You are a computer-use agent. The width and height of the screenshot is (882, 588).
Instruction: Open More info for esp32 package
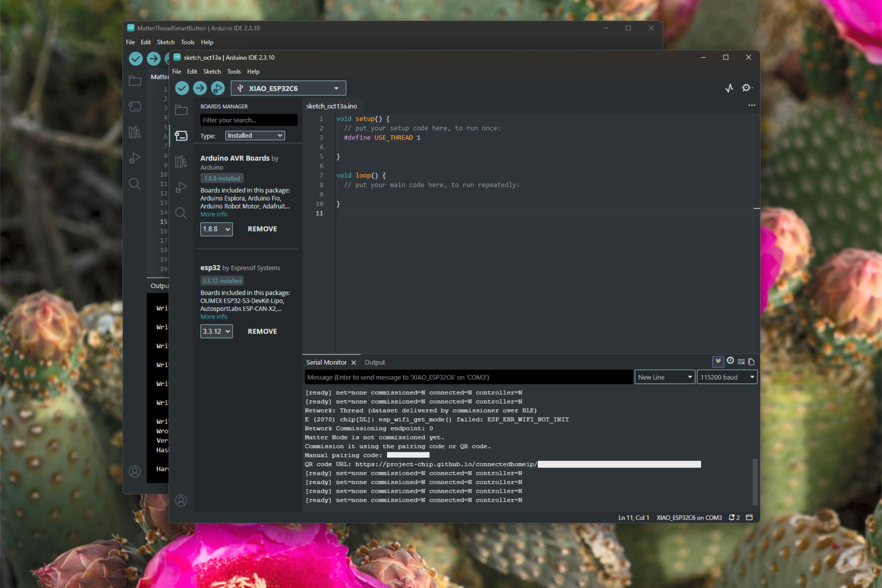point(214,317)
